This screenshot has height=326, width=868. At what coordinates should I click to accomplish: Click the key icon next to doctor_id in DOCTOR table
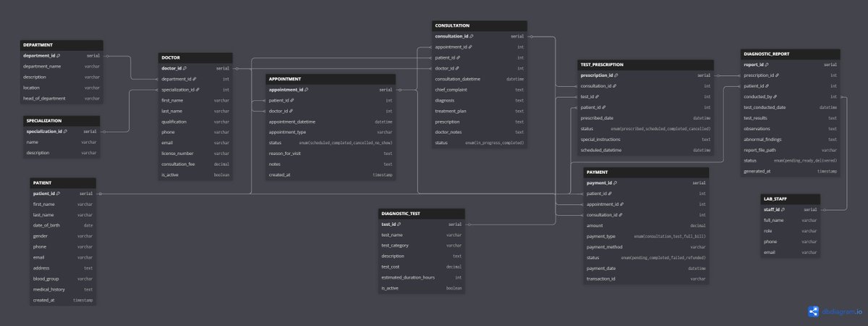pos(184,68)
